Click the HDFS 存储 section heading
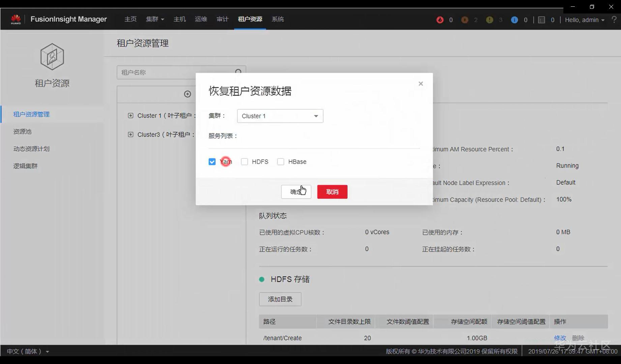621x364 pixels. 290,279
